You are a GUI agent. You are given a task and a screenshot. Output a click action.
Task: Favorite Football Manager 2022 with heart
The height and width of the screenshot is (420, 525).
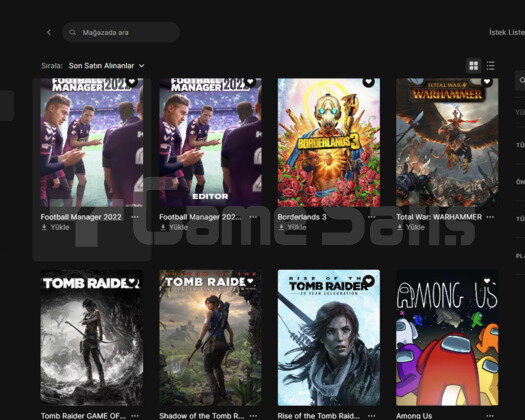click(x=132, y=81)
